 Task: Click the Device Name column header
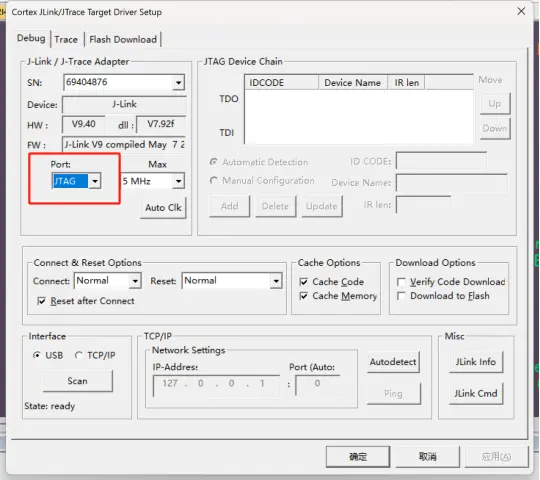coord(353,83)
